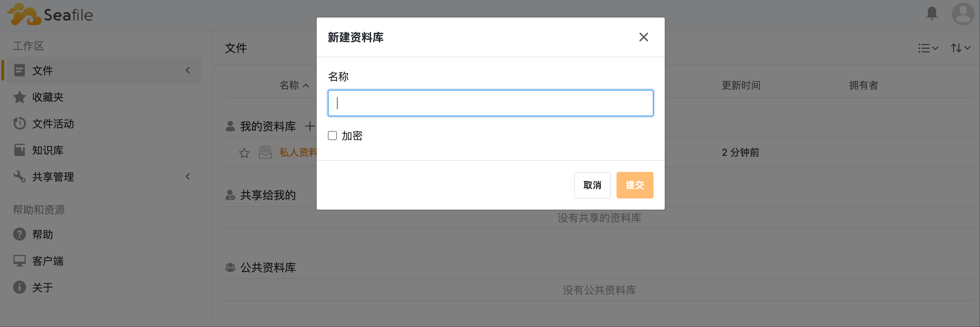Click the 提交 button

[x=635, y=185]
